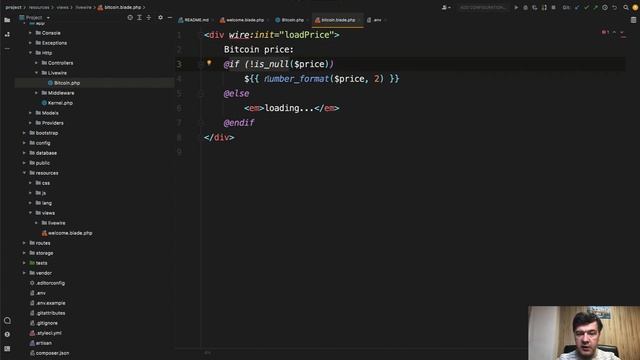The width and height of the screenshot is (640, 360).
Task: Click the Git commit checkmark icon
Action: coord(586,7)
